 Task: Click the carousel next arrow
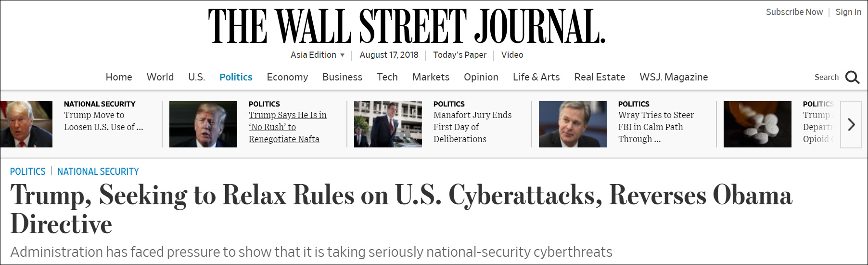click(851, 124)
